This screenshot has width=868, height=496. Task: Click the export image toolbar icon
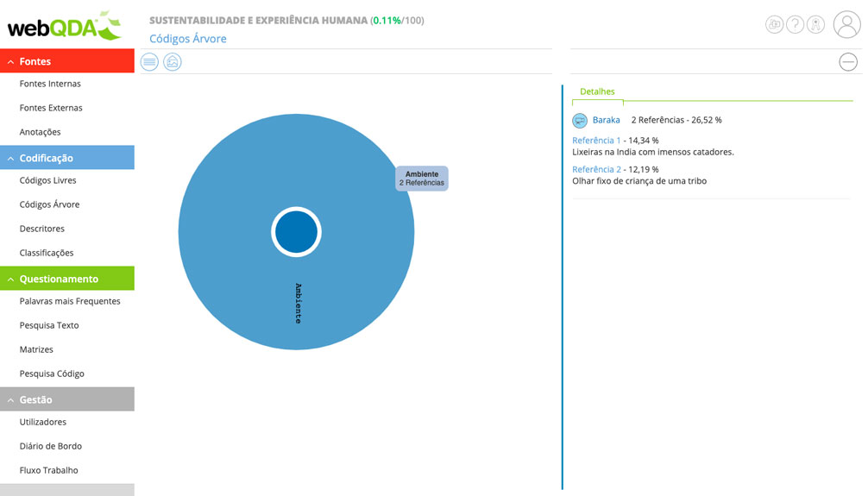pyautogui.click(x=173, y=62)
